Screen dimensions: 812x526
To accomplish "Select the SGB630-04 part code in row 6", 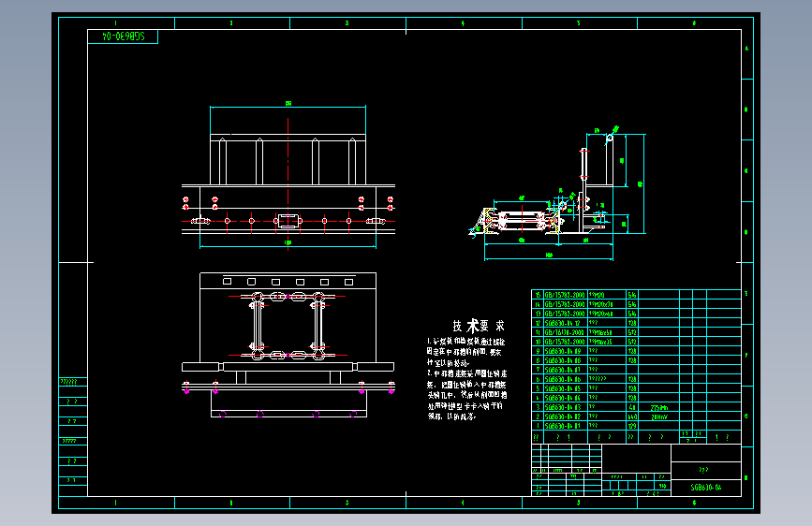I will (x=563, y=378).
